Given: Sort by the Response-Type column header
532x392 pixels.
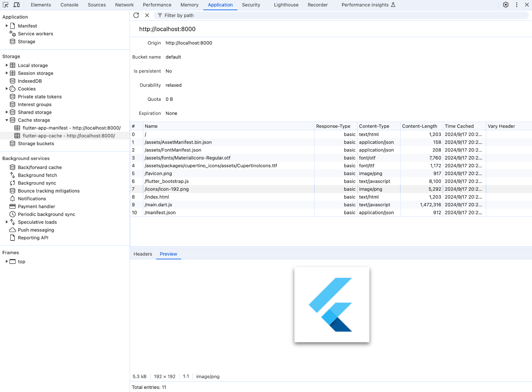Looking at the screenshot, I should tap(336, 126).
